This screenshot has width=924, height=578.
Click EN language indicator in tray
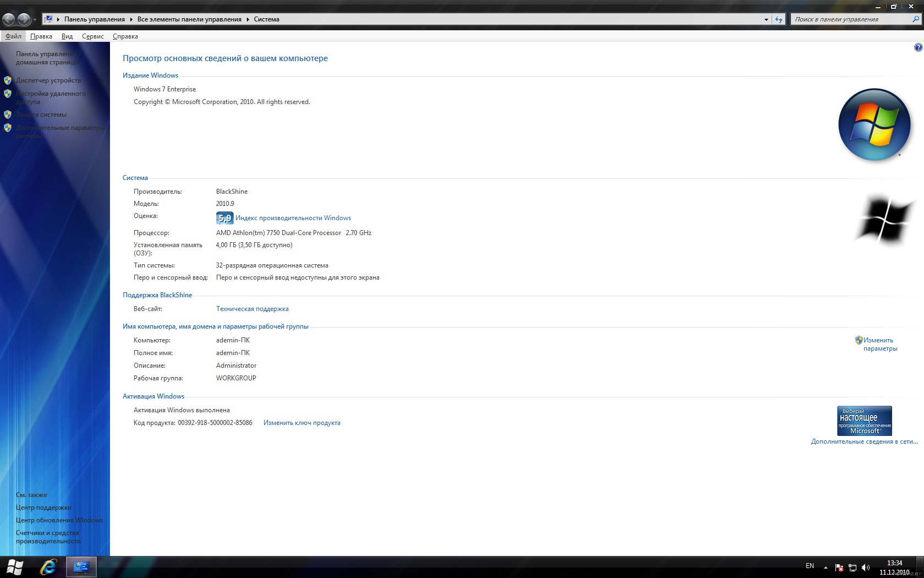810,566
